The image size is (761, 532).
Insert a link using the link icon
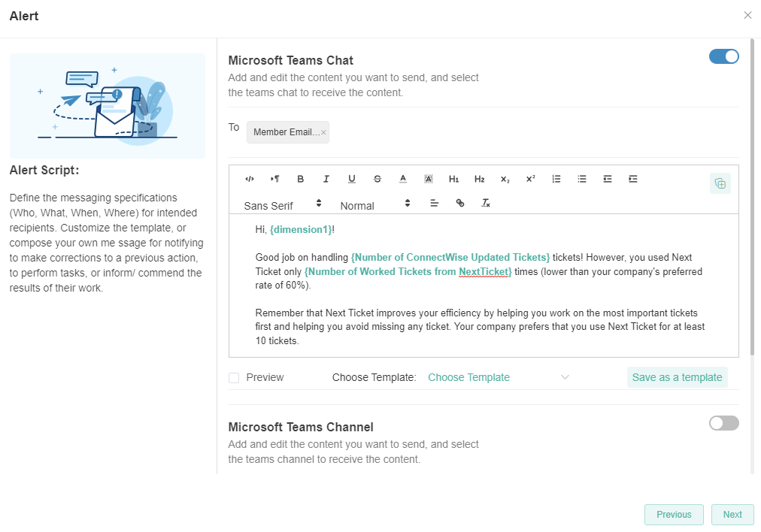[460, 203]
